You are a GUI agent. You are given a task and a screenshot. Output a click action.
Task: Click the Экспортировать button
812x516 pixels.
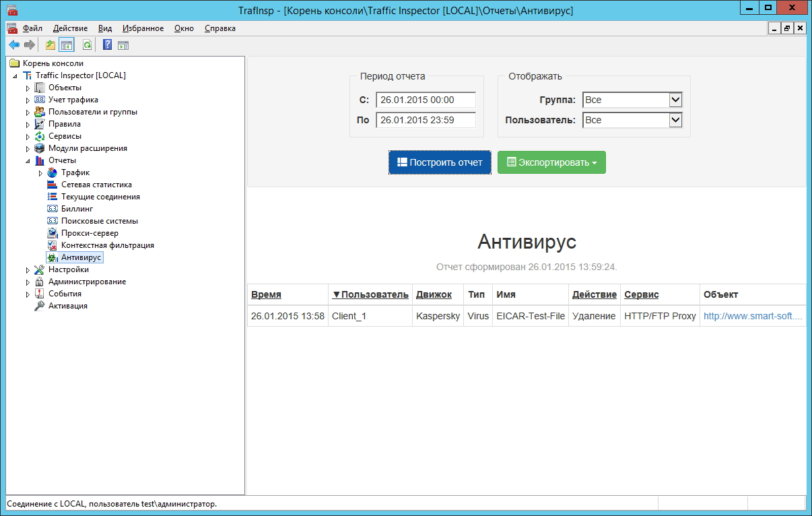pyautogui.click(x=551, y=162)
